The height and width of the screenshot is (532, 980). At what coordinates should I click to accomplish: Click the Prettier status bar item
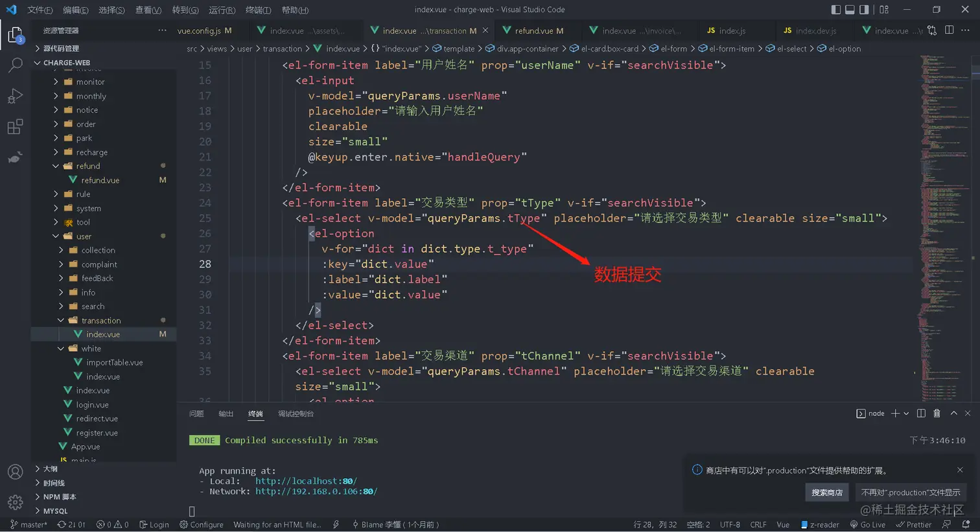pyautogui.click(x=913, y=525)
